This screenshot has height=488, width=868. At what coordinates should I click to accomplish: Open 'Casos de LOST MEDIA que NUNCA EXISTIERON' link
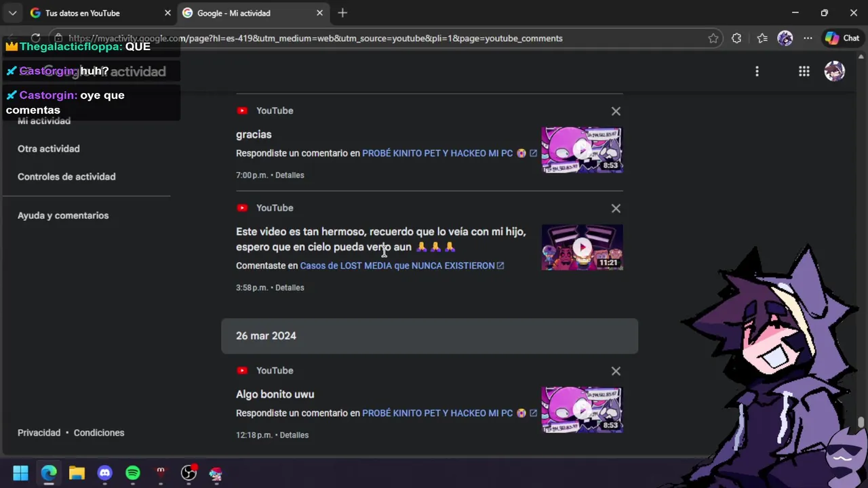(397, 266)
